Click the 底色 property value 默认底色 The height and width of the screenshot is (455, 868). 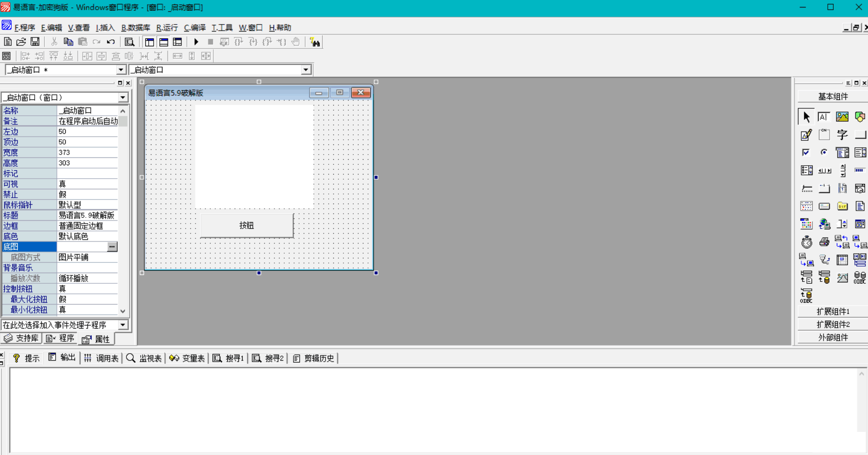coord(87,237)
